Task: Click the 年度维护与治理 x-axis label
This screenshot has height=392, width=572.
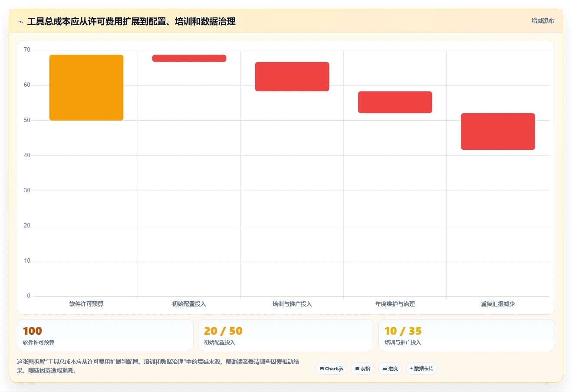Action: point(395,304)
